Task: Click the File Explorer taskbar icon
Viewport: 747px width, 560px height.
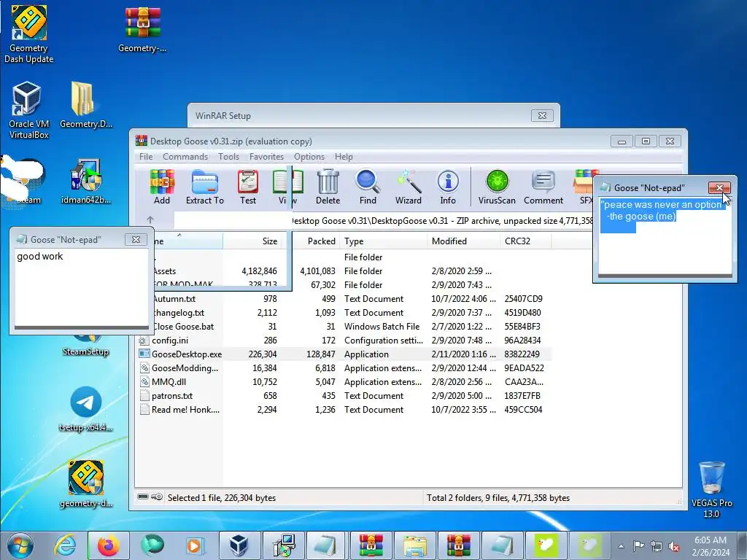Action: (x=414, y=545)
